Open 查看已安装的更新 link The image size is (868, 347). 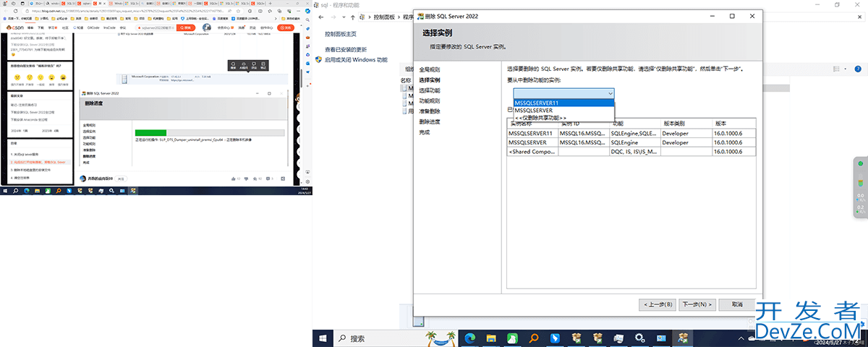[346, 50]
